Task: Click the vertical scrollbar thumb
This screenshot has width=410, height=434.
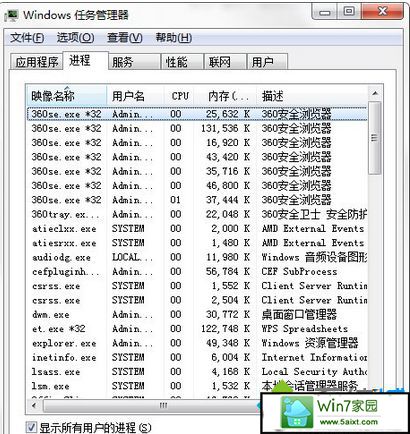Action: coord(375,137)
